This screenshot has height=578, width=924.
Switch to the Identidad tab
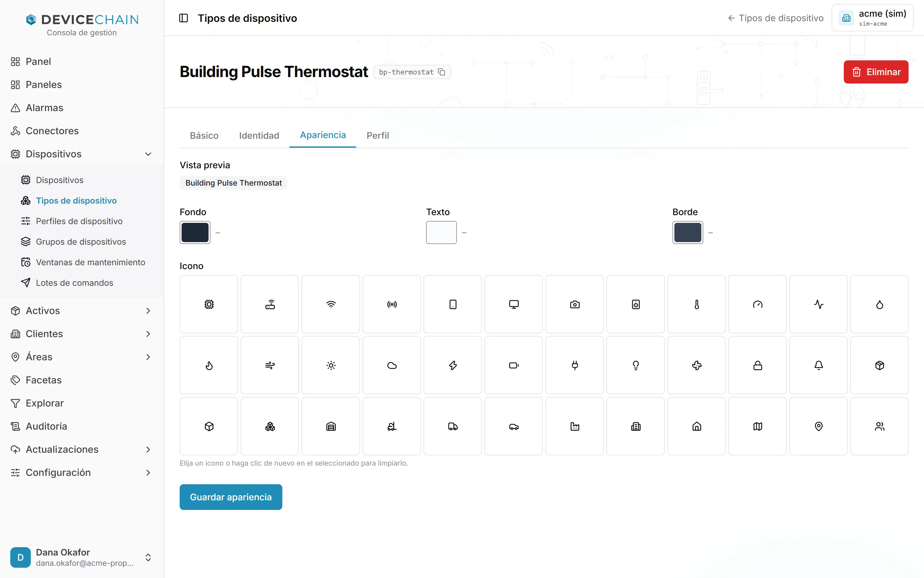tap(259, 135)
